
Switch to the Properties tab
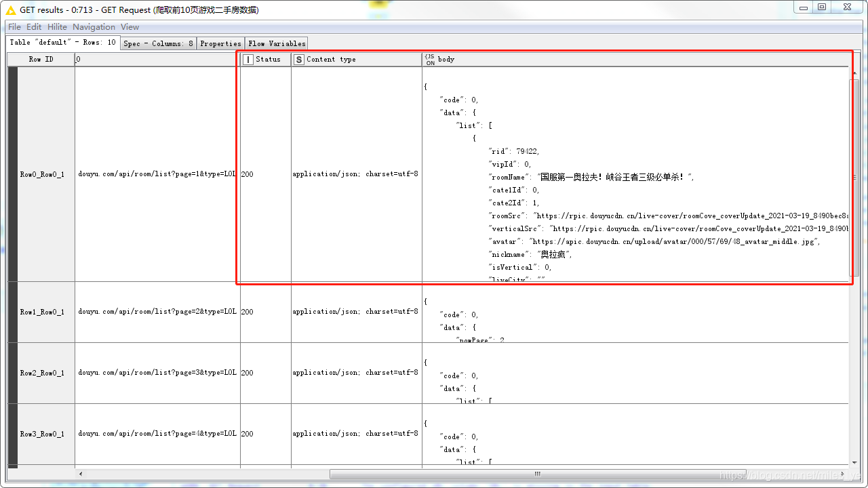pyautogui.click(x=220, y=43)
